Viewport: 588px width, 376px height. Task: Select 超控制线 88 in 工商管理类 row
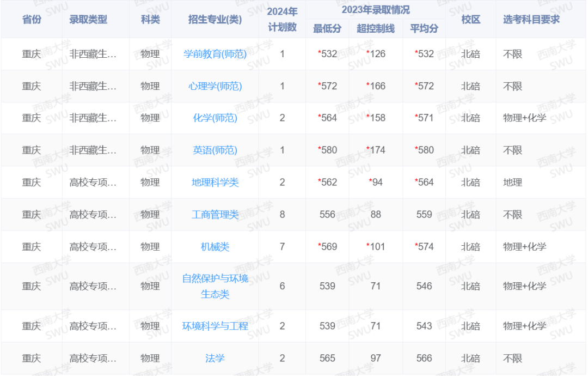click(375, 215)
